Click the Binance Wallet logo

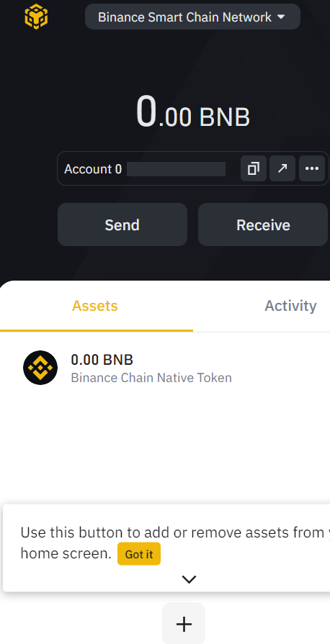(36, 17)
